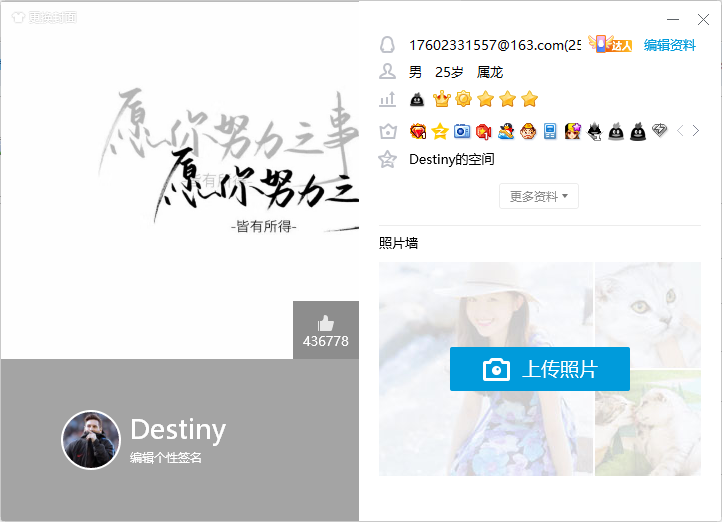Click the blue phone badge icon

pyautogui.click(x=550, y=131)
